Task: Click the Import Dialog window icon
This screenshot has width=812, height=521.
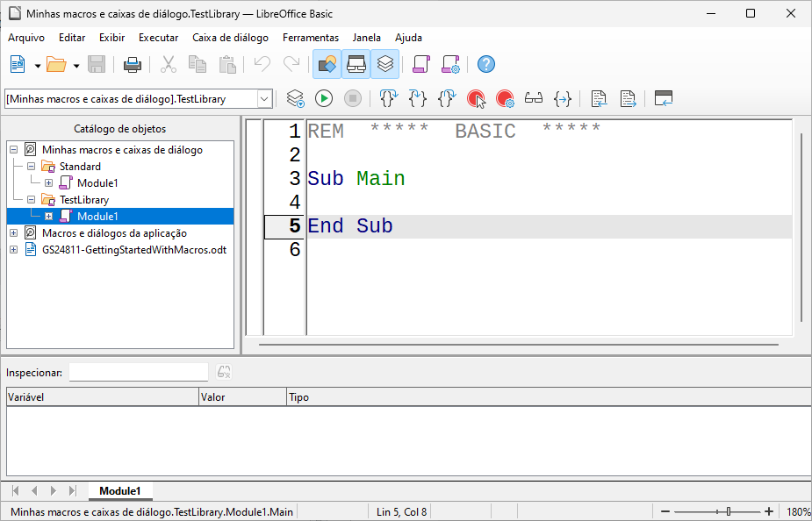Action: click(x=664, y=98)
